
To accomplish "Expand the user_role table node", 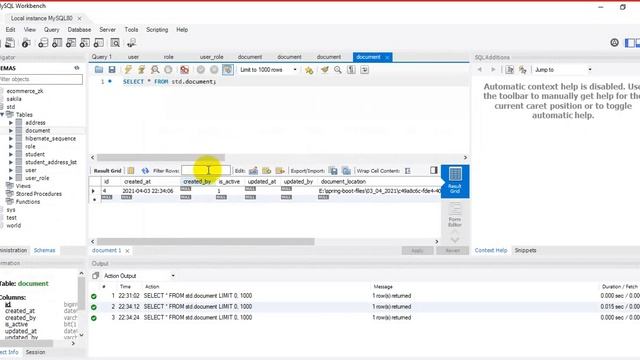I will click(x=11, y=178).
